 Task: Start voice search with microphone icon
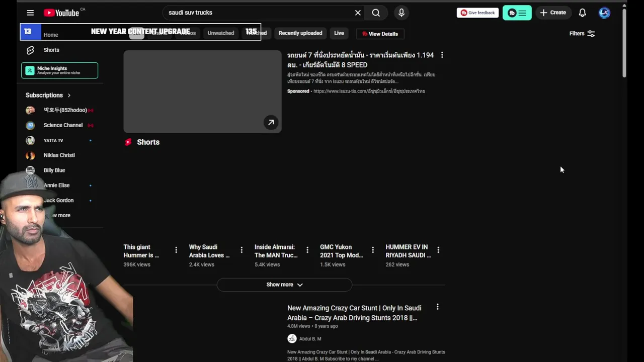pos(401,13)
